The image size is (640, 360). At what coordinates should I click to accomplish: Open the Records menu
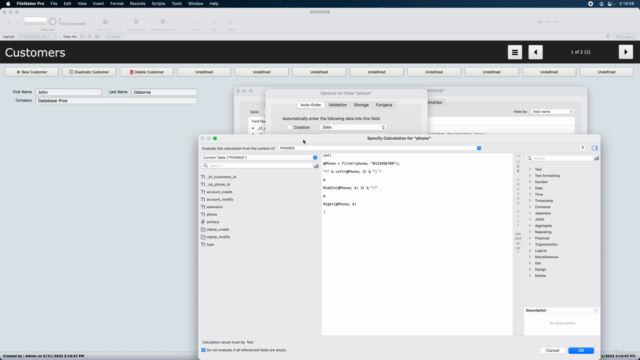coord(138,4)
